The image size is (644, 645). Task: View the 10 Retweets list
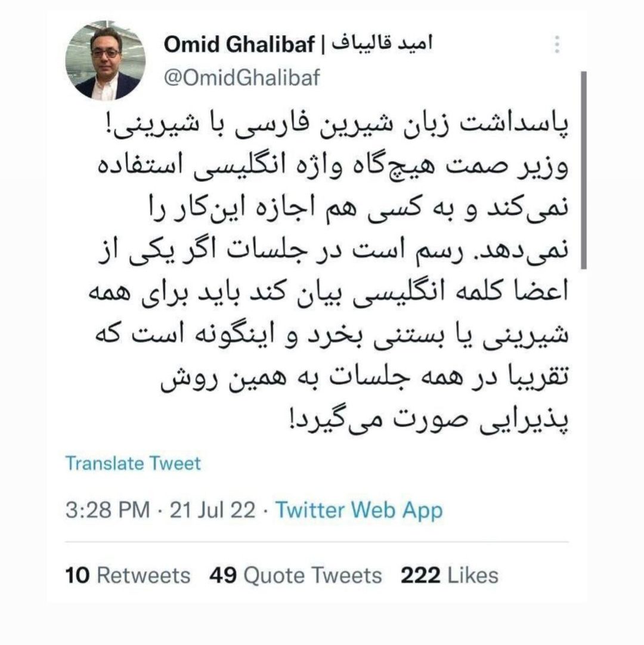128,575
